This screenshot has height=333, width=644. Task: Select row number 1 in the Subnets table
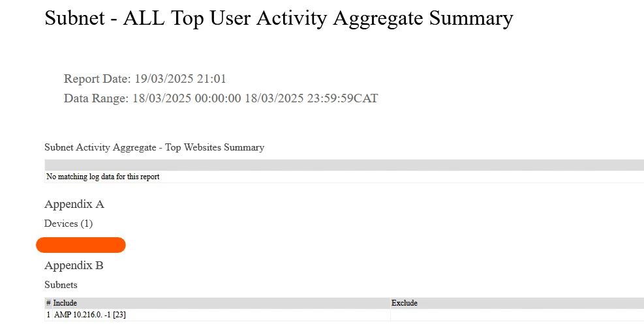coord(48,315)
